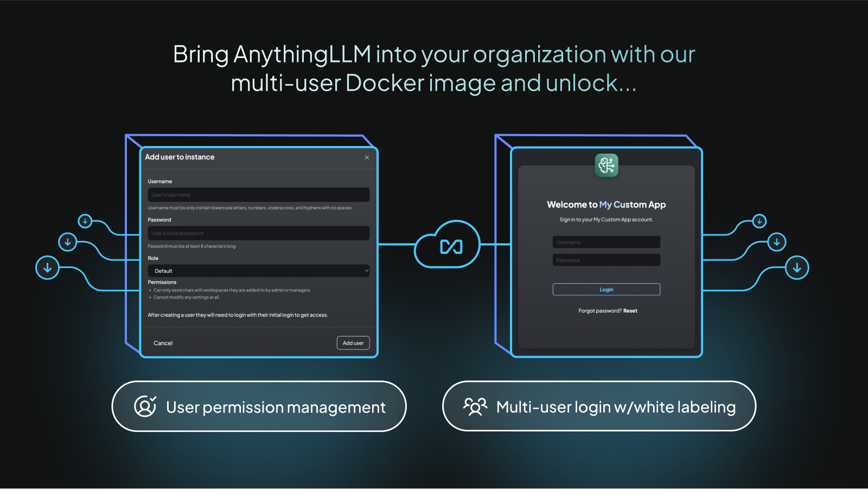
Task: Click the green brain app logo icon
Action: pyautogui.click(x=607, y=165)
